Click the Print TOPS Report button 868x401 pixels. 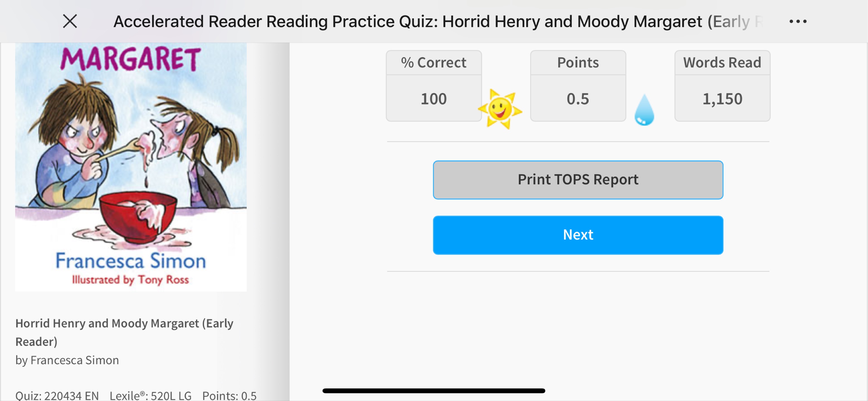point(578,180)
